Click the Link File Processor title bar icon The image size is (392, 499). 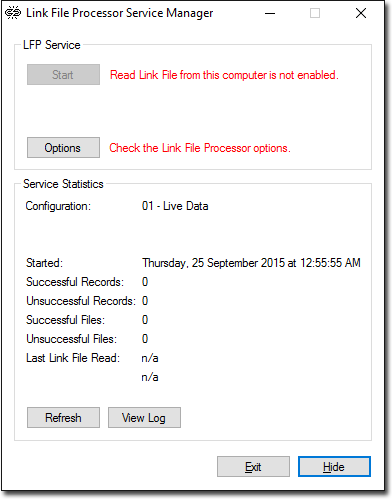13,13
